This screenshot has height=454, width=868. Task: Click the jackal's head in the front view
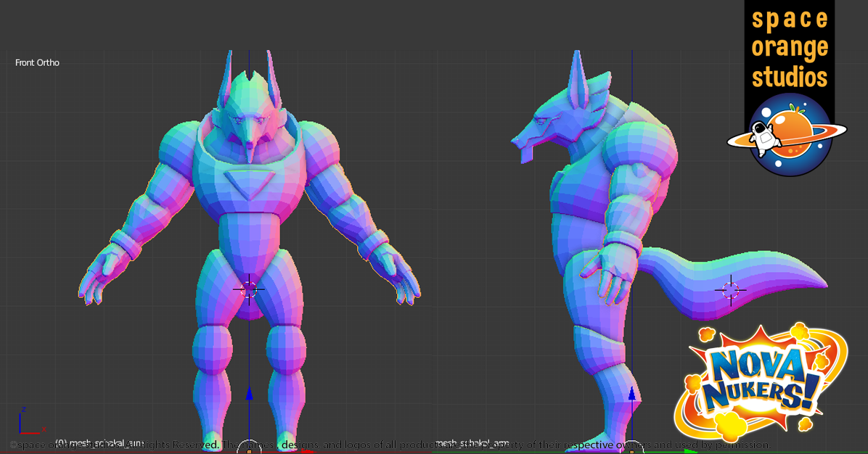(248, 116)
